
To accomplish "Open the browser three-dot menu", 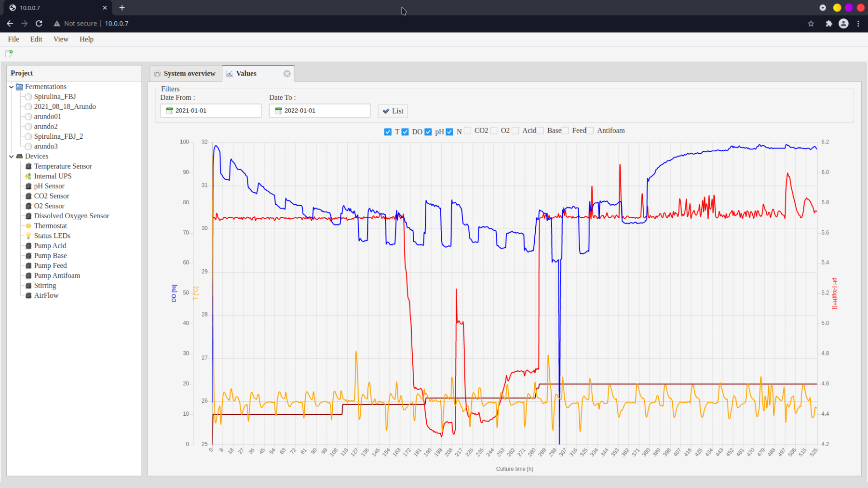I will [x=858, y=24].
